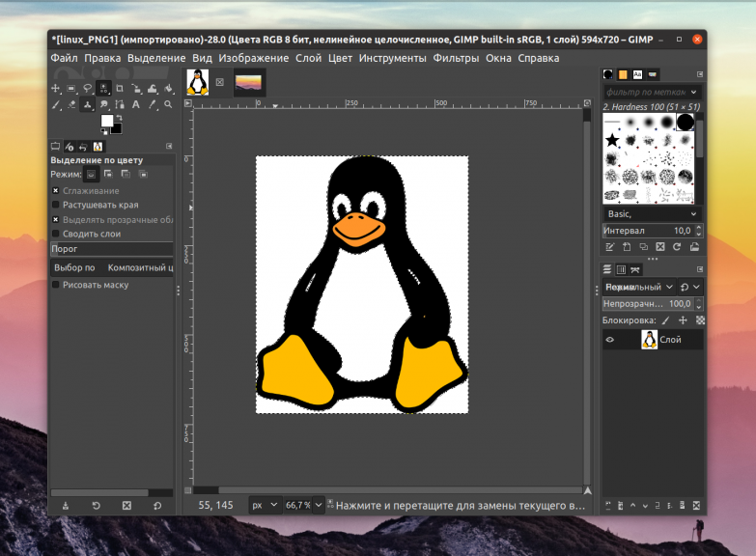
Task: Select the Move tool in the toolbox
Action: click(55, 88)
